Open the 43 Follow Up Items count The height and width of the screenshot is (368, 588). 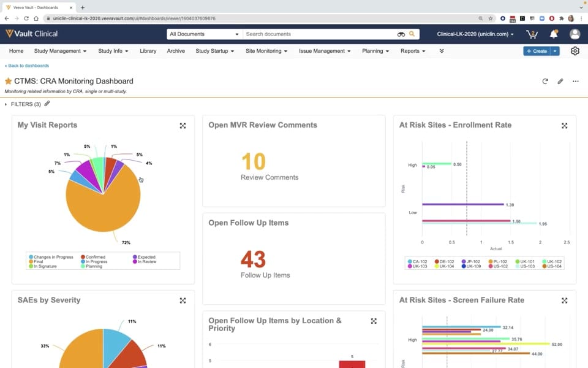(254, 259)
